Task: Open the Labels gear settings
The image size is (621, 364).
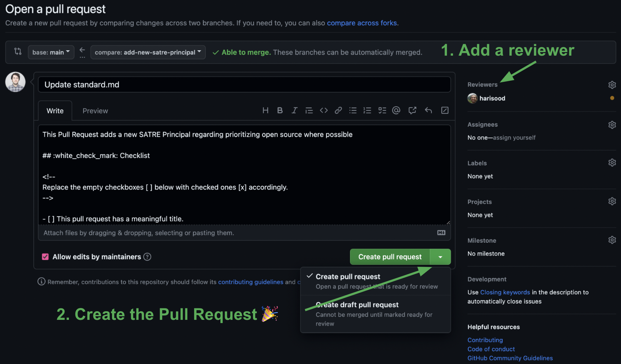Action: coord(612,163)
